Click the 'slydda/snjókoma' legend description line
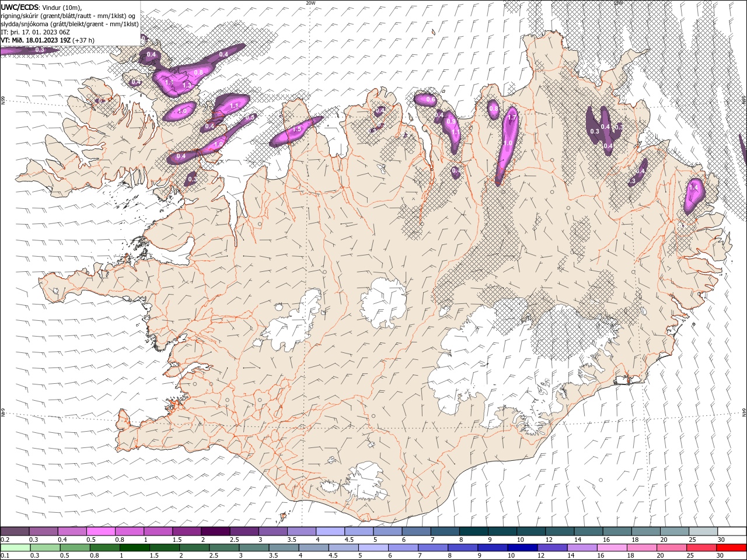The image size is (747, 560). pyautogui.click(x=70, y=24)
